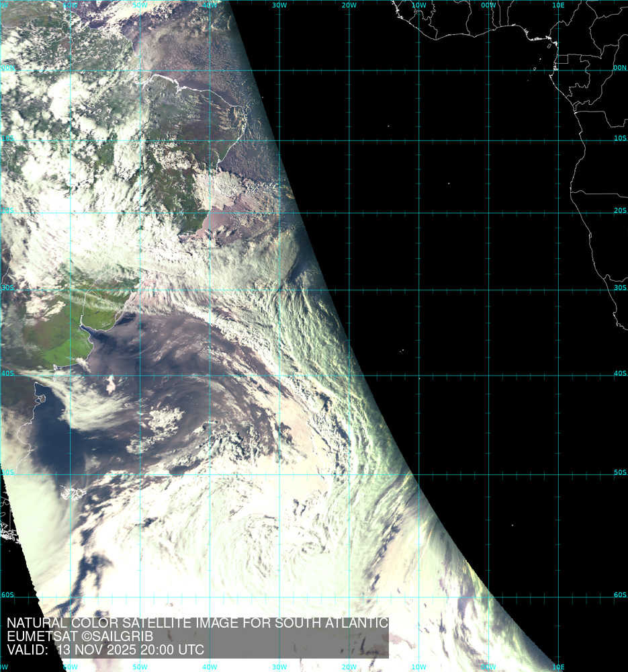Screen dimensions: 628x672
Task: Click the 10E longitude label along the bottom
Action: (x=558, y=667)
